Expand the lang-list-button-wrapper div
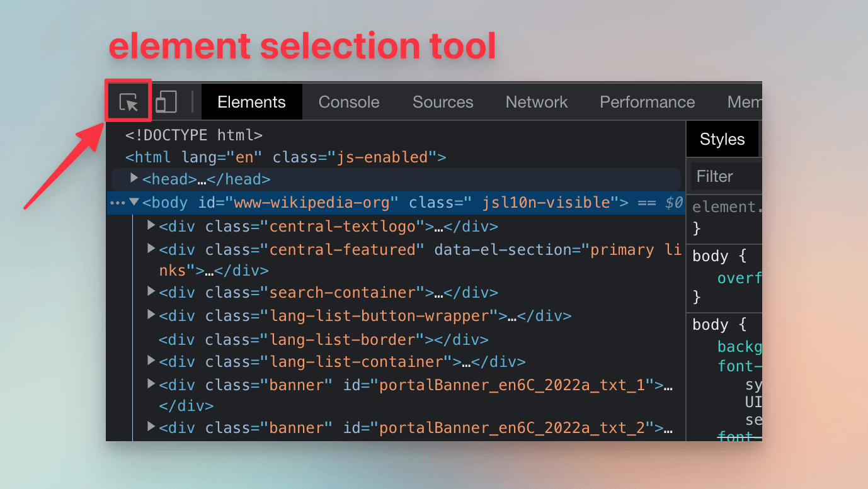Viewport: 868px width, 489px height. coord(151,315)
